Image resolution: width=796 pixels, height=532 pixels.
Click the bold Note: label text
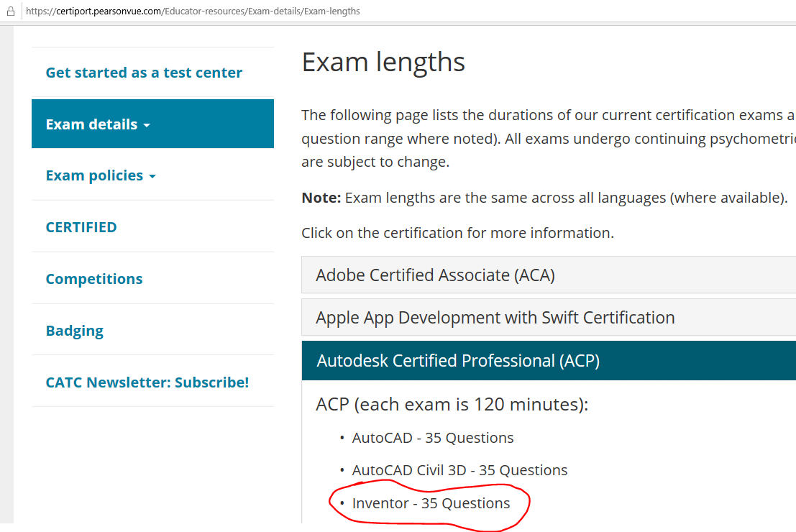click(x=321, y=198)
